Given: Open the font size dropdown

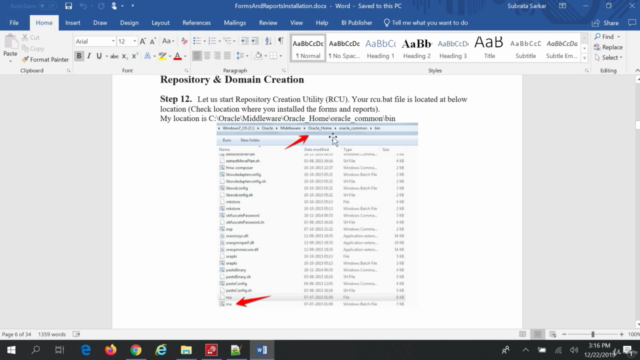Looking at the screenshot, I should pos(135,41).
